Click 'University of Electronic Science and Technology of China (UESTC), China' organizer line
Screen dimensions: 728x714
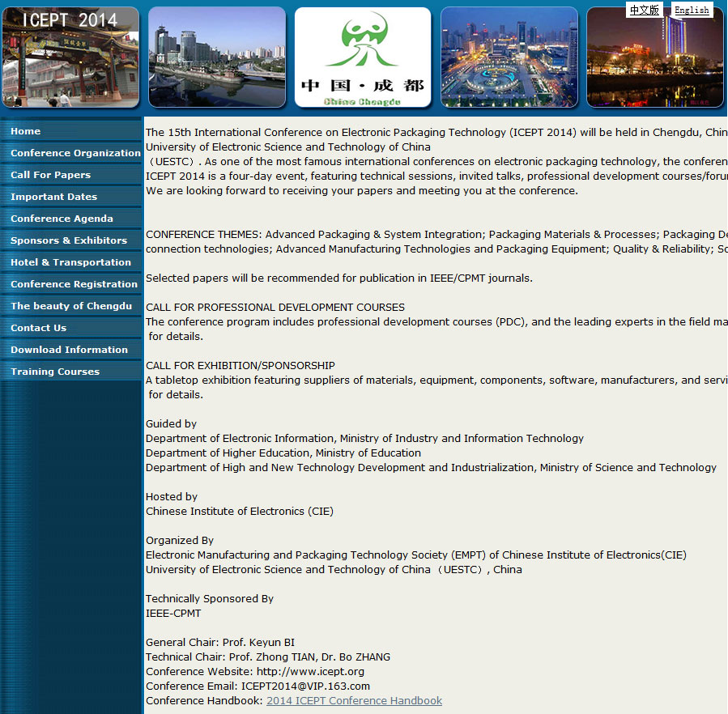[334, 570]
